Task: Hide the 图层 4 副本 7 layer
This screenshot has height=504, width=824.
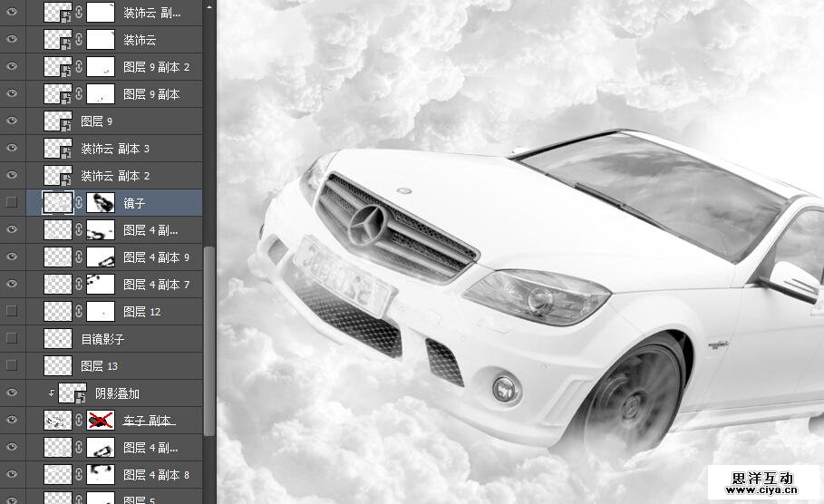Action: 12,285
